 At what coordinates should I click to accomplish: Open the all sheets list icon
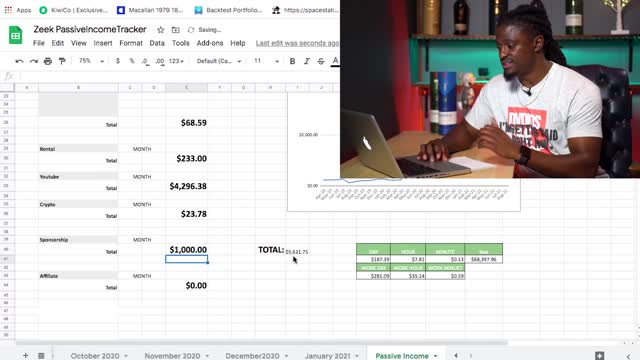point(41,356)
